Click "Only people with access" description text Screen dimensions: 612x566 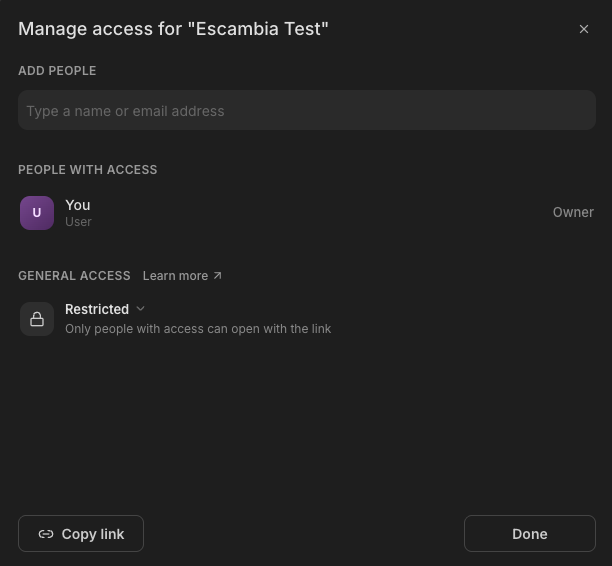point(198,329)
